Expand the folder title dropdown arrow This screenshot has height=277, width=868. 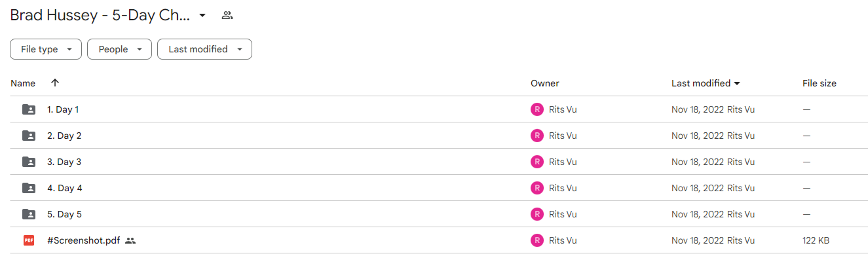(202, 15)
